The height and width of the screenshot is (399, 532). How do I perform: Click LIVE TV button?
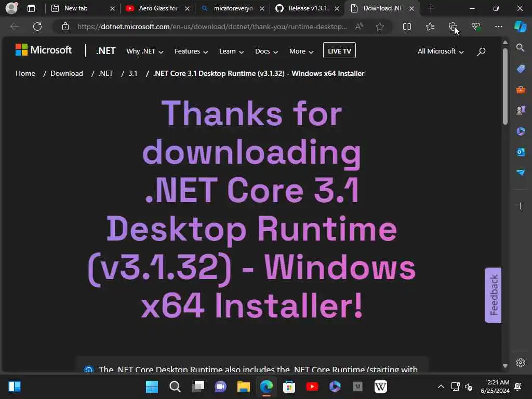point(339,50)
